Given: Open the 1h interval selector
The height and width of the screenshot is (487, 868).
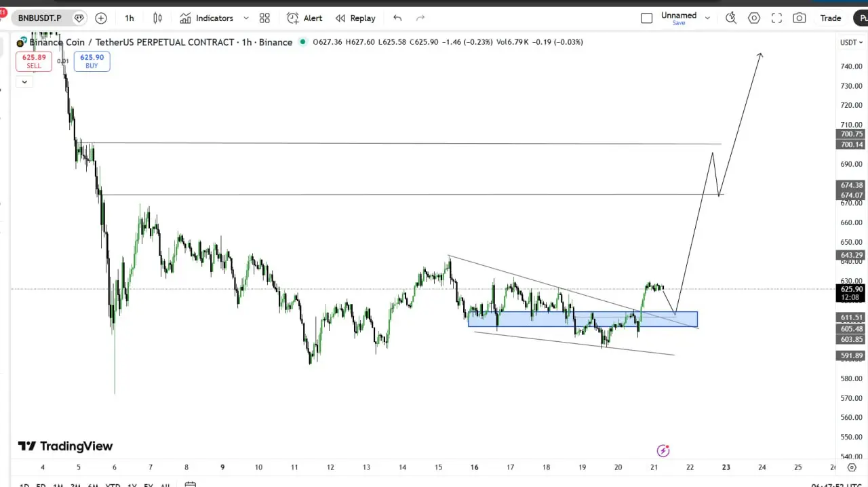Looking at the screenshot, I should 130,18.
